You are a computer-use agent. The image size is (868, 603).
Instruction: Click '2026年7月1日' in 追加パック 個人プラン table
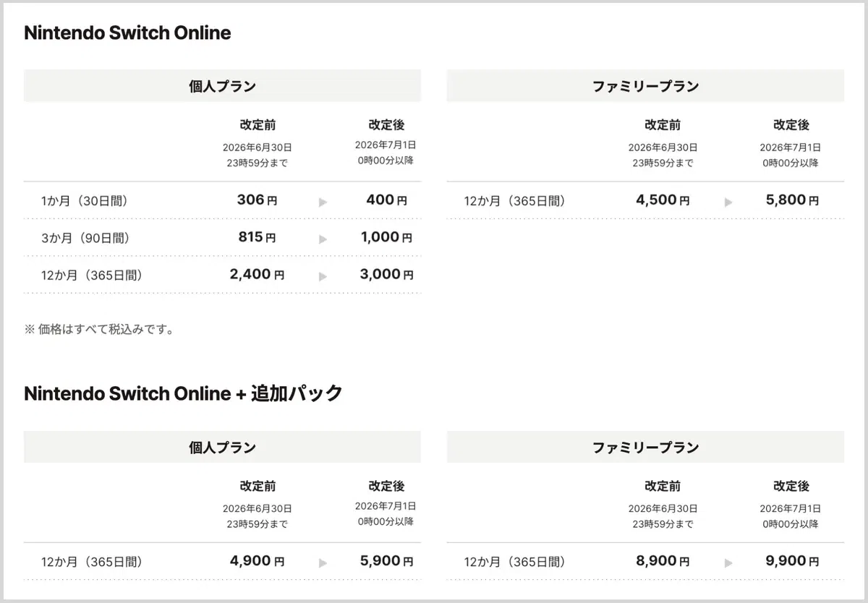coord(386,506)
